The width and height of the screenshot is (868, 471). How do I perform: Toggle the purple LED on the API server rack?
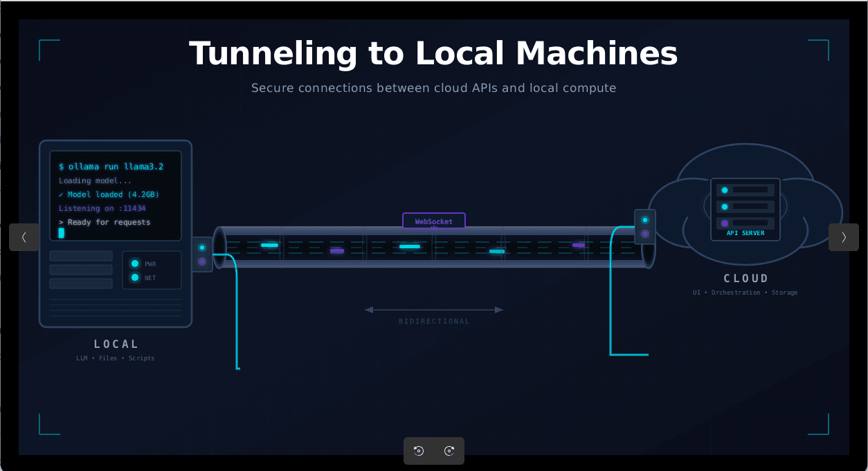click(725, 224)
